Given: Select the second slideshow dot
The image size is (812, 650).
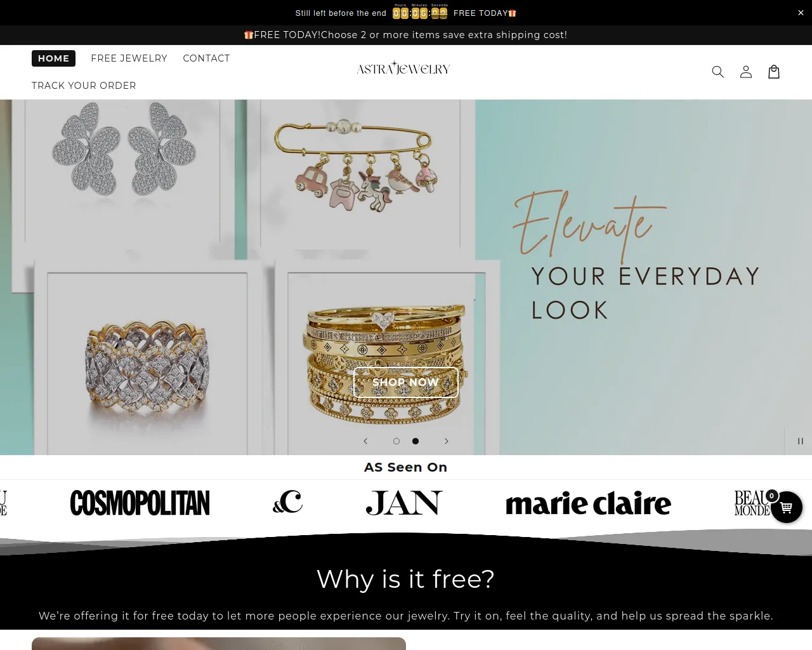Looking at the screenshot, I should pyautogui.click(x=416, y=441).
